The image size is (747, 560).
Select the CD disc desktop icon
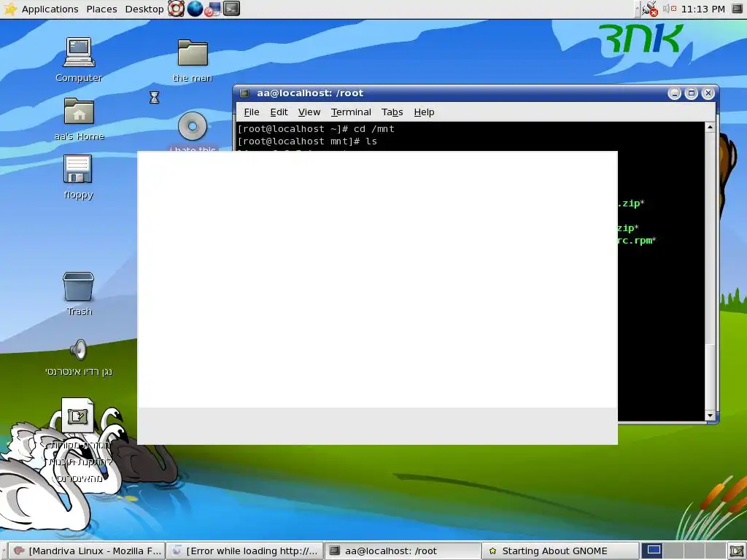coord(193,126)
